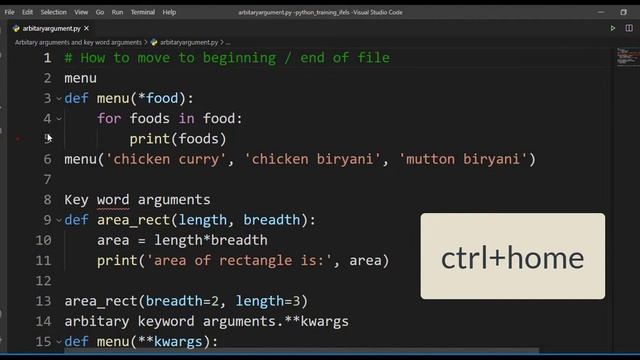This screenshot has height=360, width=640.
Task: Select the arbitaryargument.py editor tab
Action: click(51, 29)
